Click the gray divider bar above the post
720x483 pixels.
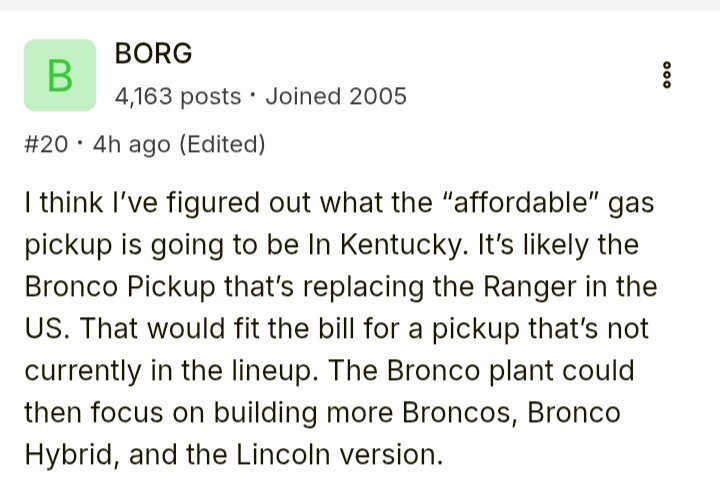pyautogui.click(x=360, y=5)
